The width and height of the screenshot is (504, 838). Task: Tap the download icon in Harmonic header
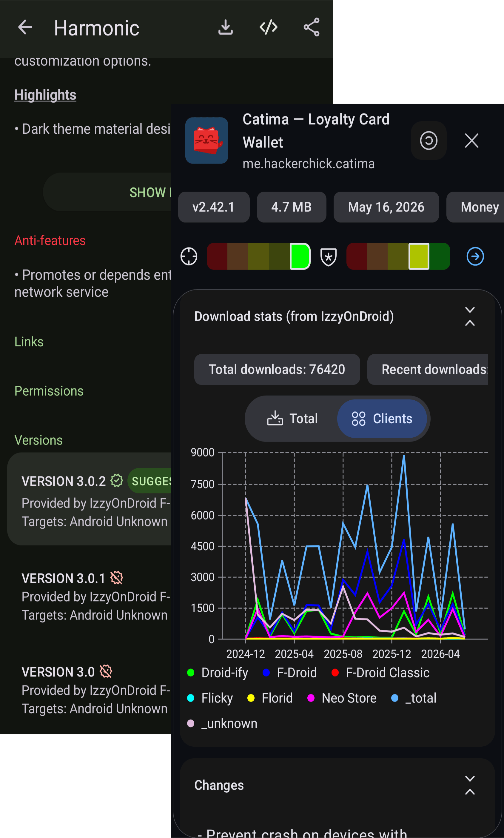coord(225,27)
